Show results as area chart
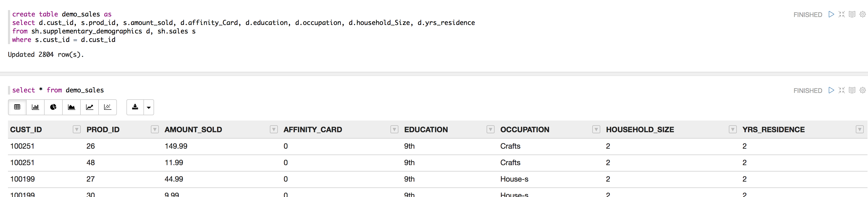 coord(71,107)
